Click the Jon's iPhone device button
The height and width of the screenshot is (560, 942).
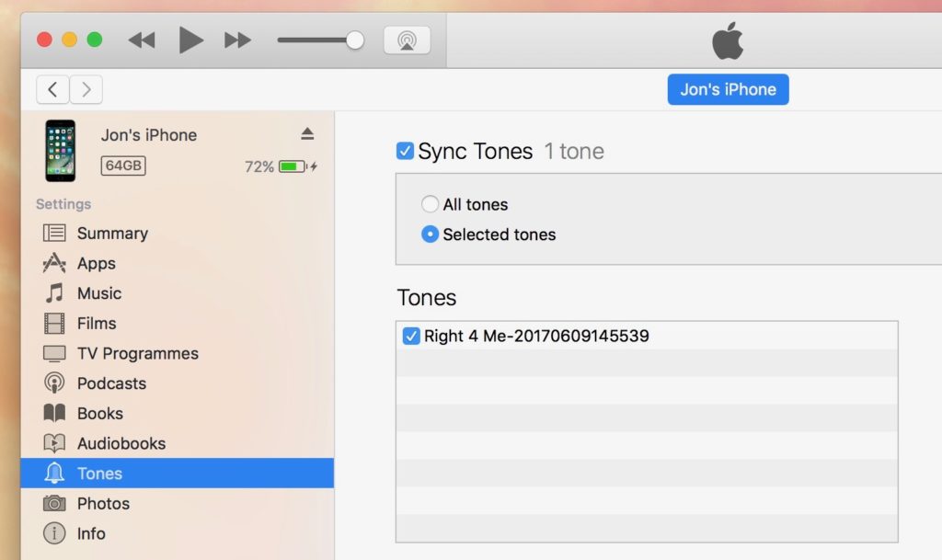coord(728,89)
